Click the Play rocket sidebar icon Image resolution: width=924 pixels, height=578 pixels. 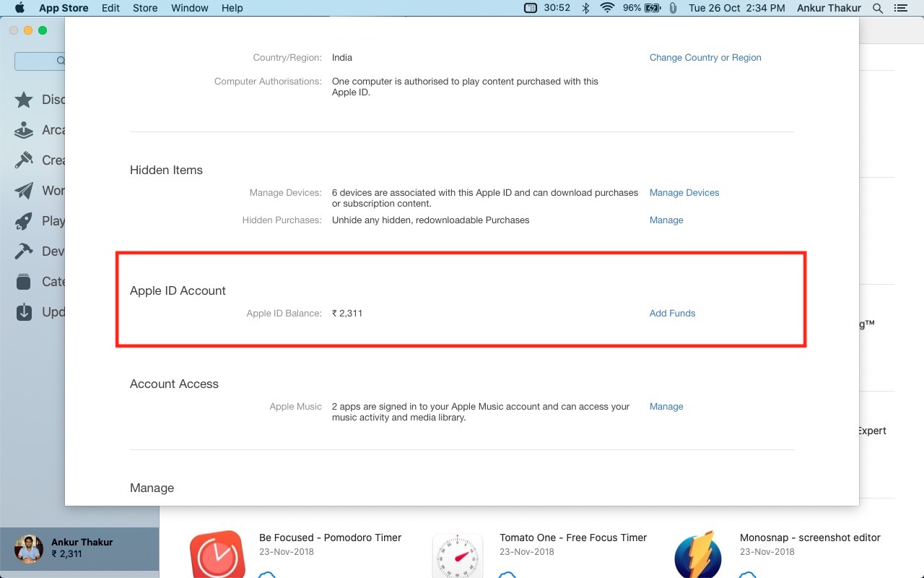(x=24, y=221)
